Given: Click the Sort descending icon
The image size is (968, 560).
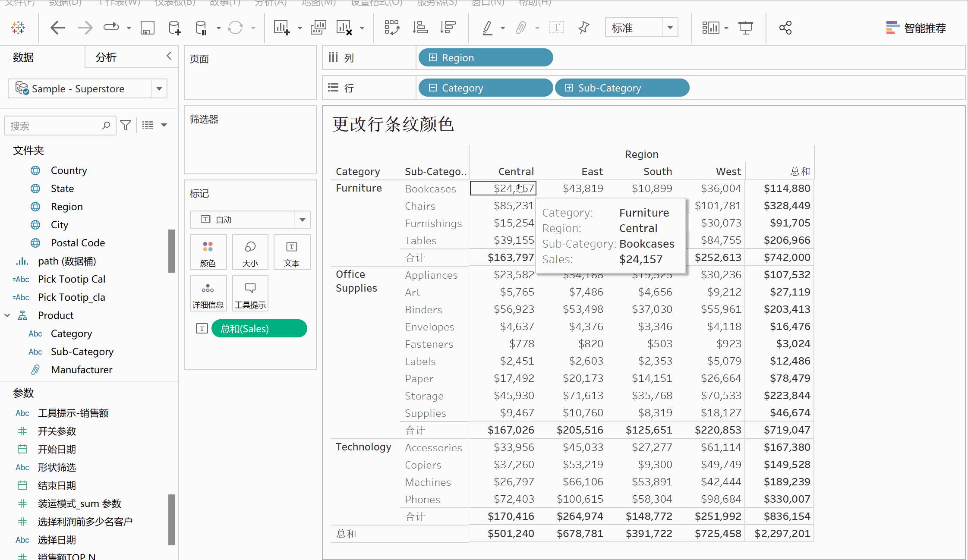Looking at the screenshot, I should (448, 28).
